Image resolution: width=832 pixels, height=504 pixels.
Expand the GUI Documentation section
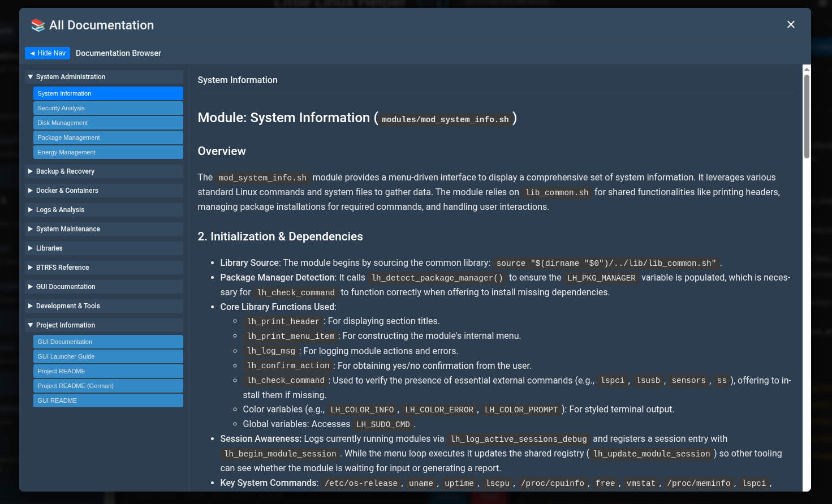click(x=104, y=287)
